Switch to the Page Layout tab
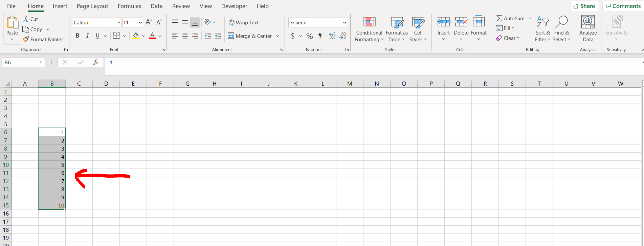This screenshot has width=644, height=246. click(x=92, y=6)
